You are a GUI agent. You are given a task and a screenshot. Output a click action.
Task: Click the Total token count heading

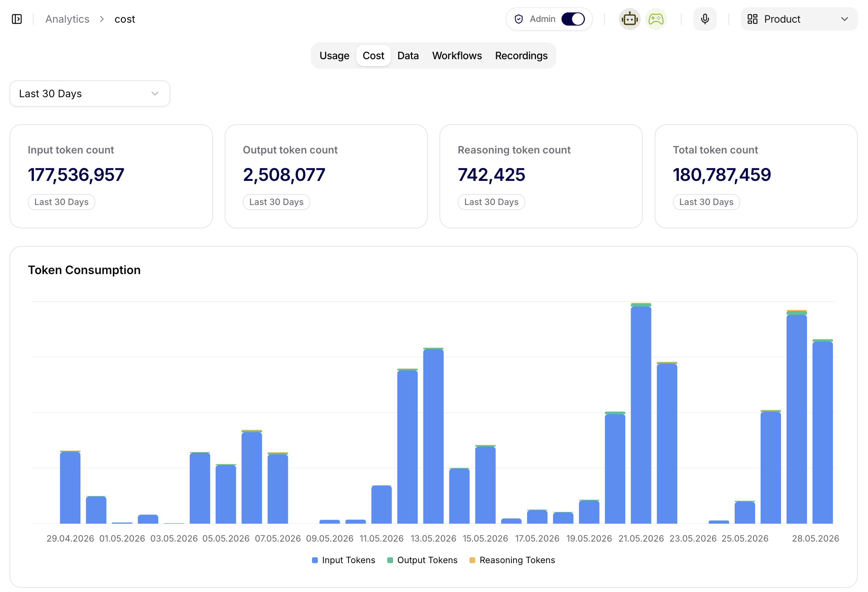[x=715, y=150]
